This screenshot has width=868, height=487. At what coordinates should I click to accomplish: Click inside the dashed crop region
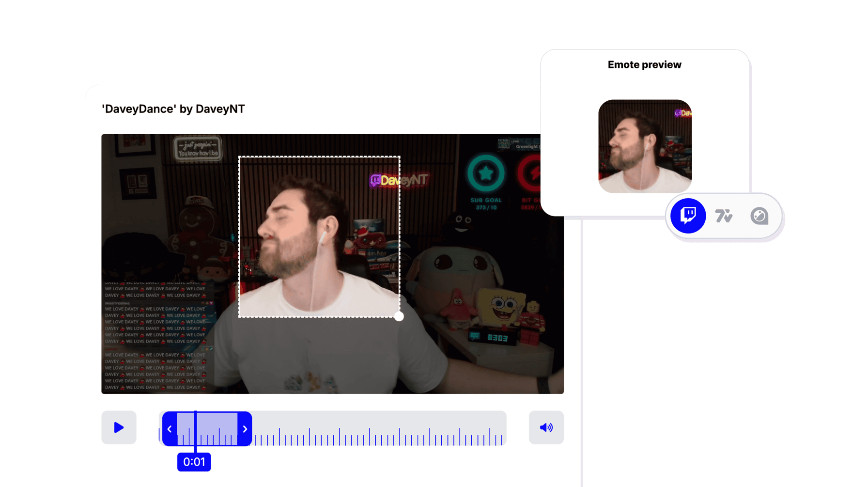[319, 236]
